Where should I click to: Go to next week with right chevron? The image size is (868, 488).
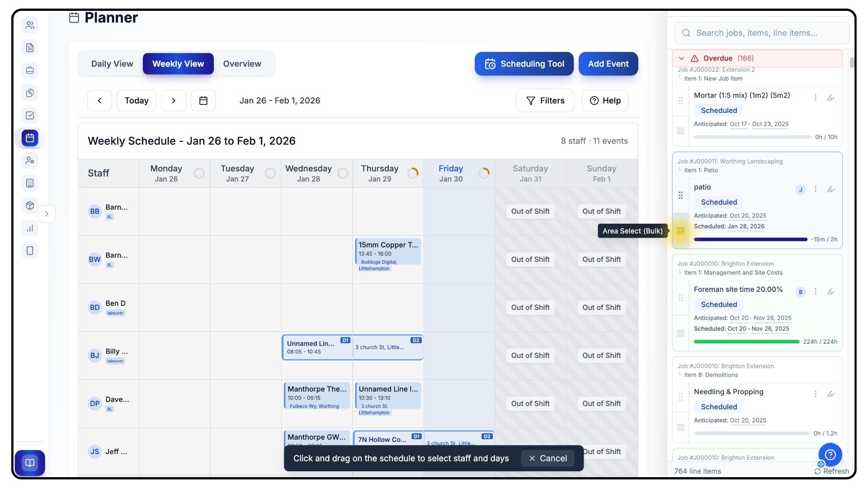pyautogui.click(x=174, y=100)
